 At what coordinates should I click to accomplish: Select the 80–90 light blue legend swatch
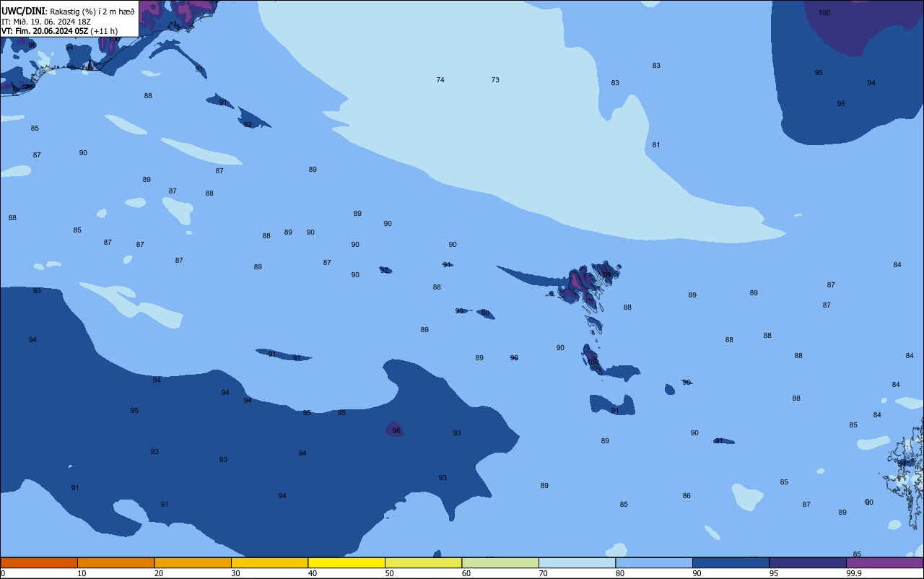click(654, 562)
